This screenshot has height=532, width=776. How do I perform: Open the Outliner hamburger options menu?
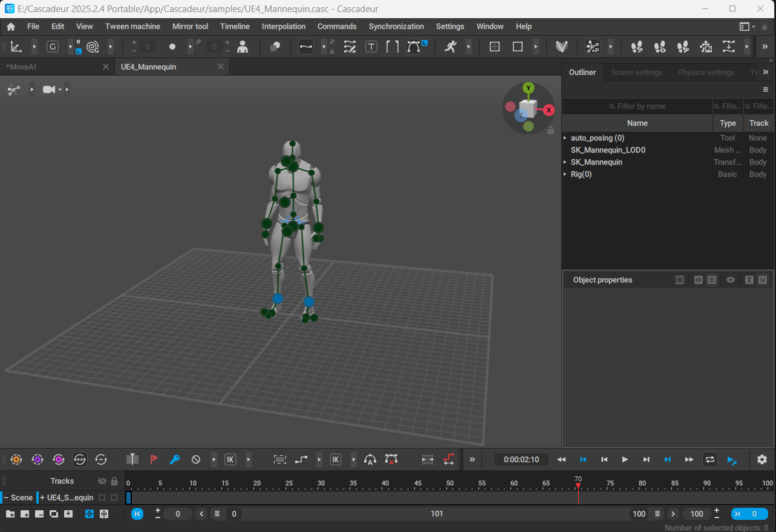click(x=766, y=89)
